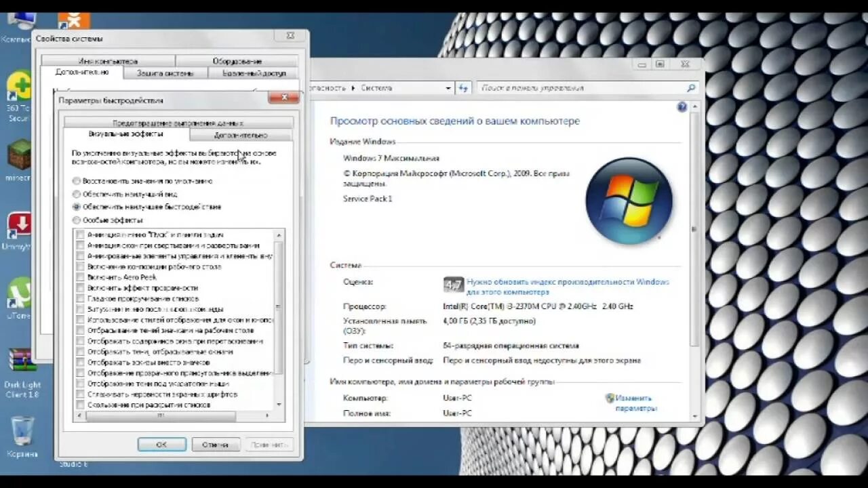Image resolution: width=868 pixels, height=488 pixels.
Task: Check "Отображение прозрачного прямоугольника выделения"
Action: point(80,373)
